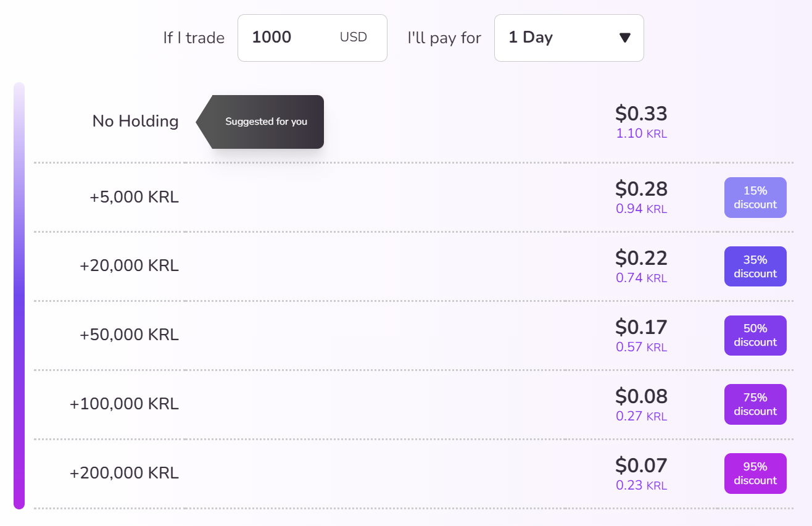Click the 35% discount badge
Image resolution: width=812 pixels, height=526 pixels.
pos(755,267)
